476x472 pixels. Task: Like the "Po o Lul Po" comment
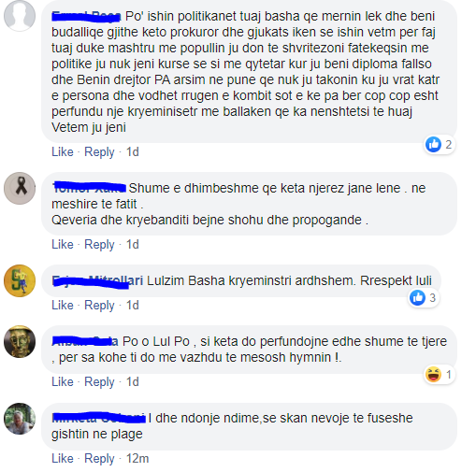pyautogui.click(x=63, y=381)
